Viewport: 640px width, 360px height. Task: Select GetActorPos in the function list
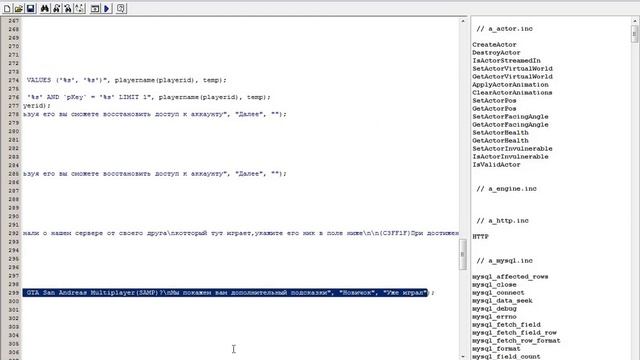click(494, 109)
